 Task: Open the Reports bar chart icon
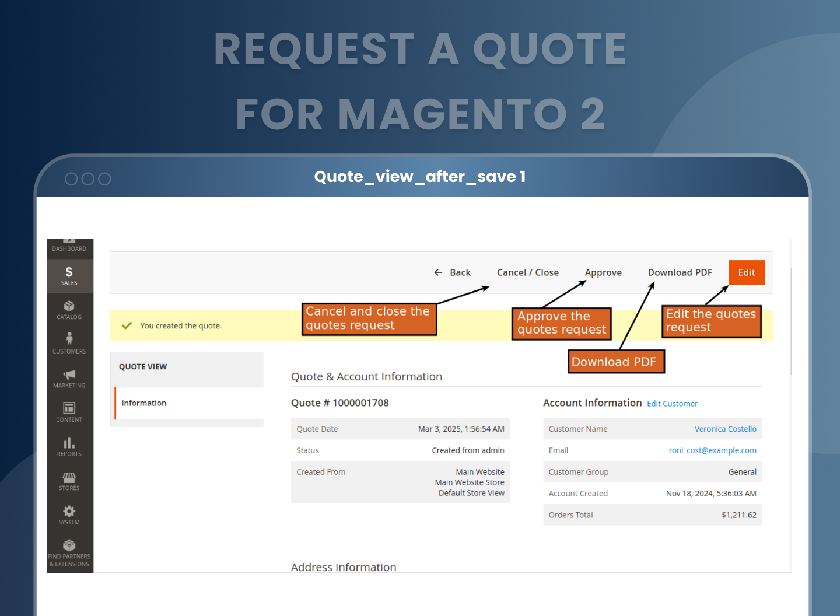tap(69, 443)
